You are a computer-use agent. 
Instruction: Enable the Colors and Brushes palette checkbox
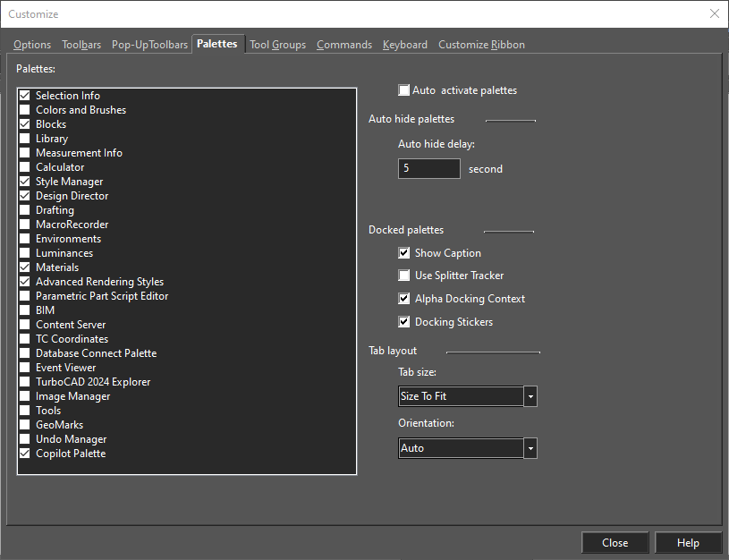(x=25, y=110)
